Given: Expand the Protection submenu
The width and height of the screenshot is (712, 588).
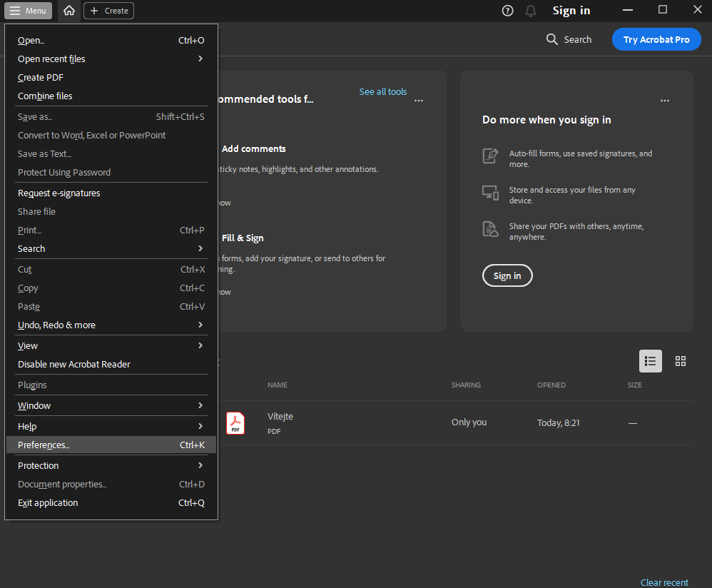Looking at the screenshot, I should coord(111,466).
